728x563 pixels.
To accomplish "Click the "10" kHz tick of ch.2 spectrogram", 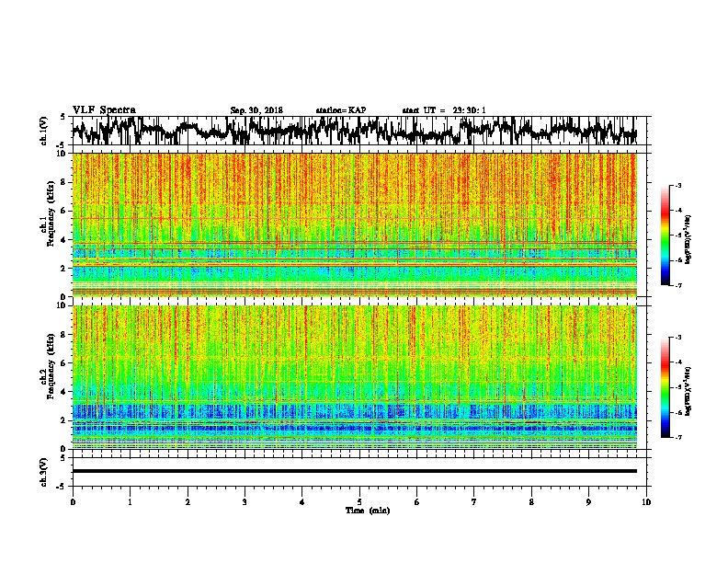I will pos(62,305).
